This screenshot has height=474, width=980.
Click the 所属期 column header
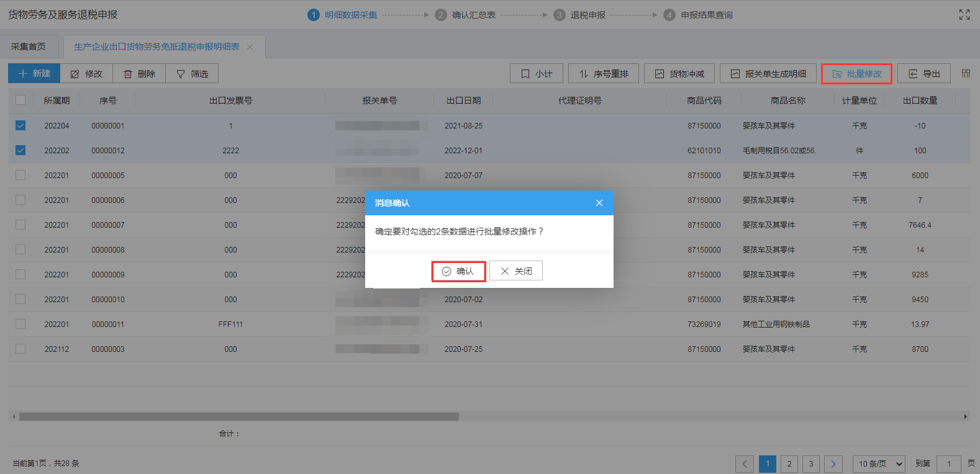(57, 101)
